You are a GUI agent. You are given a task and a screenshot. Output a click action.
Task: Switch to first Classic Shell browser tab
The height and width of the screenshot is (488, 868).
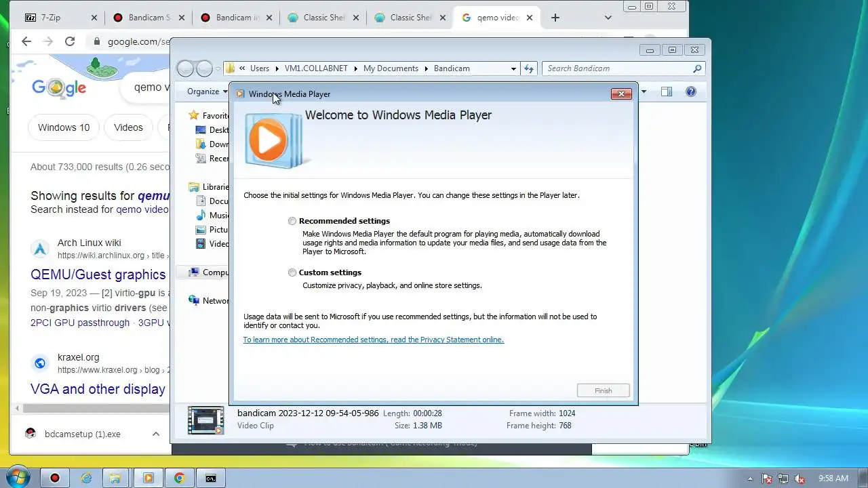tap(323, 18)
